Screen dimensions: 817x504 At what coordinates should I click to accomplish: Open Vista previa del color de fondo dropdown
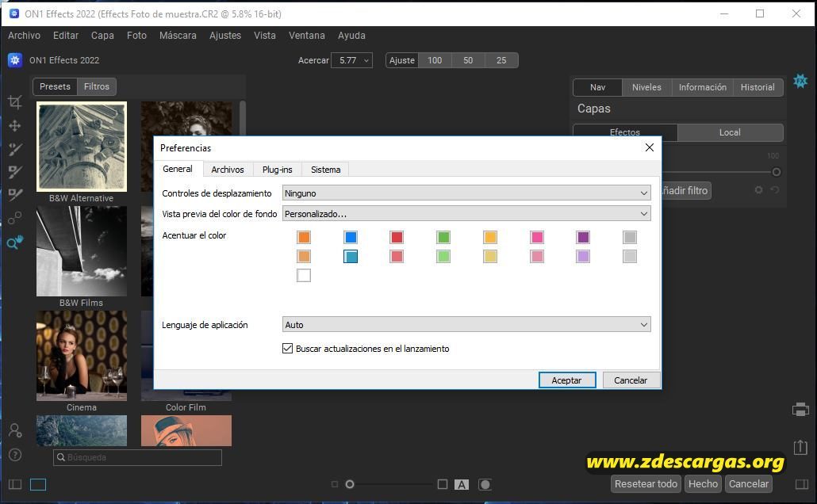(466, 213)
